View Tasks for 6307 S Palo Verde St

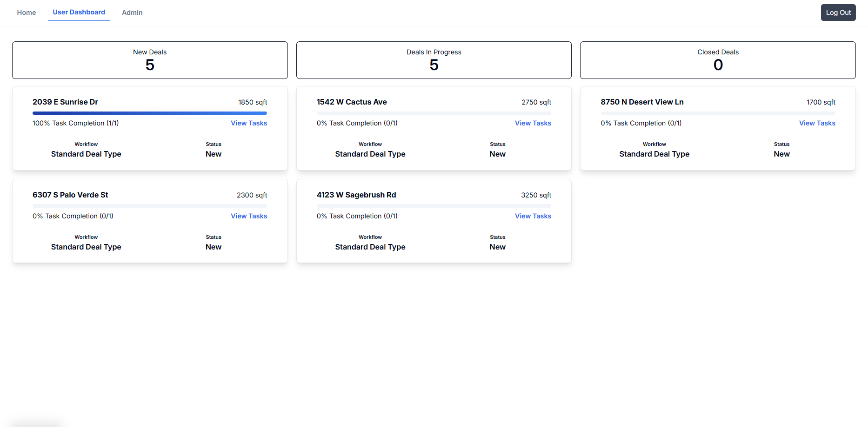pos(249,216)
